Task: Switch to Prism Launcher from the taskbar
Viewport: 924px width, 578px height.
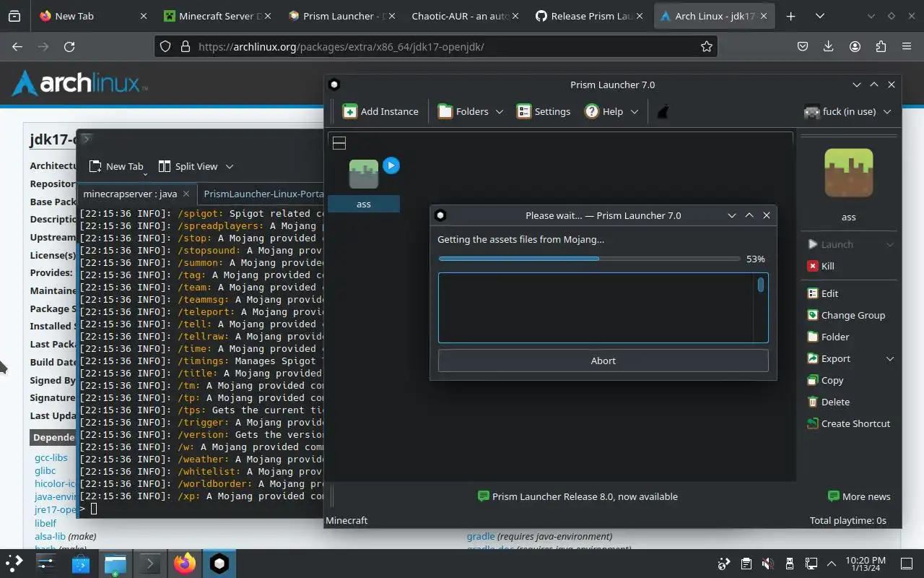Action: point(219,564)
